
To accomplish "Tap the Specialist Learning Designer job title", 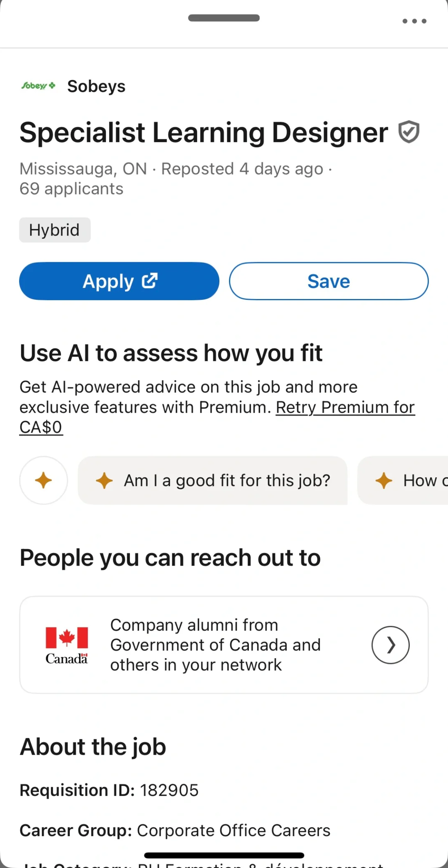I will [x=204, y=133].
